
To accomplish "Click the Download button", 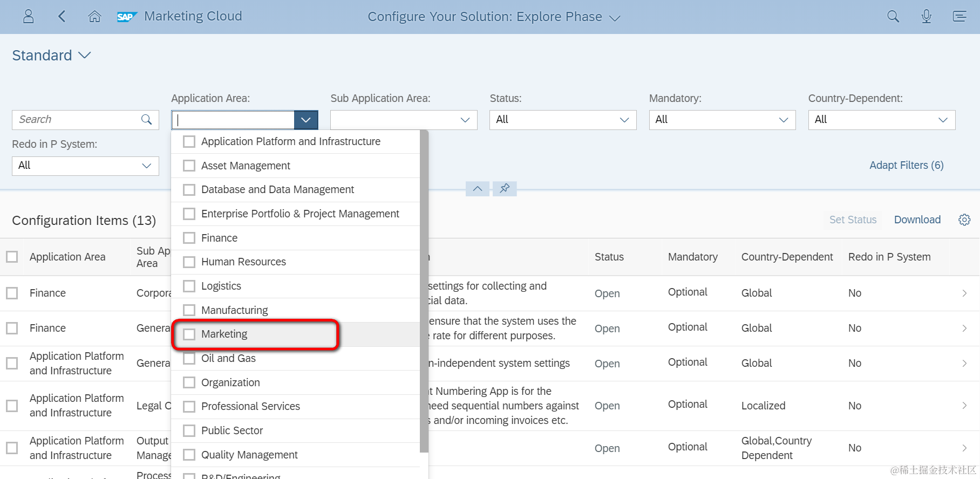I will pos(917,220).
